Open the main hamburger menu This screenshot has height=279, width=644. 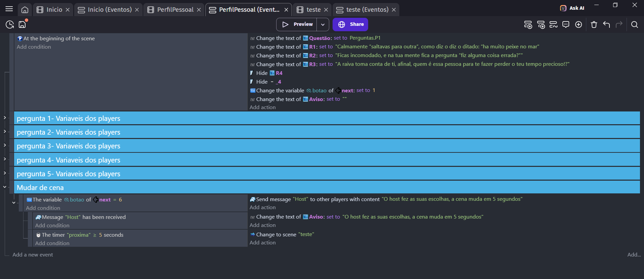(x=9, y=9)
